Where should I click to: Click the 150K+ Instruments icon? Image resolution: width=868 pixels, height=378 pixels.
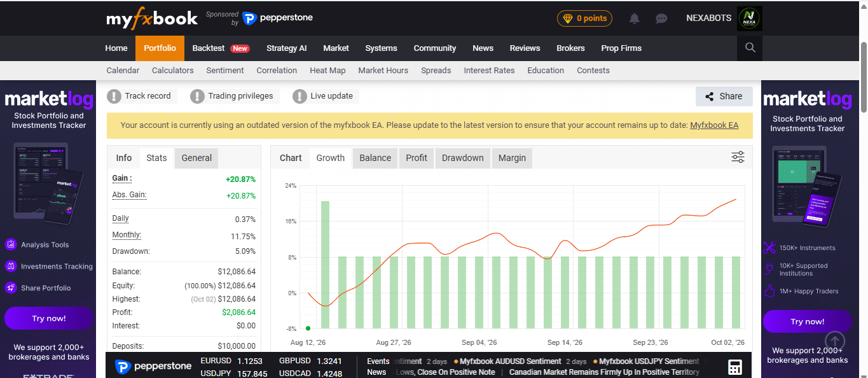coord(769,248)
